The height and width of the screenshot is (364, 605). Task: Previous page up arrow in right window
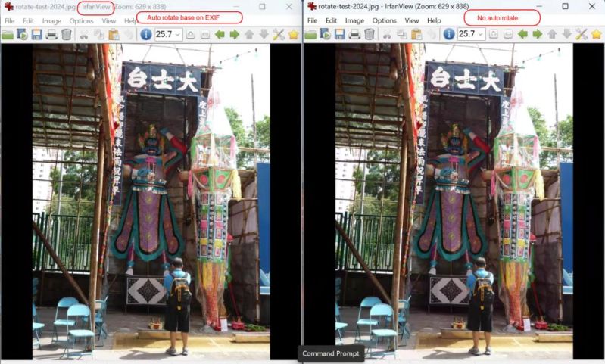[552, 35]
